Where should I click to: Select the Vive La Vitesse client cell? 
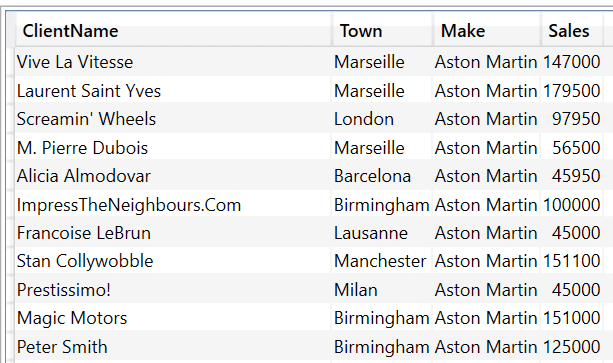(173, 62)
